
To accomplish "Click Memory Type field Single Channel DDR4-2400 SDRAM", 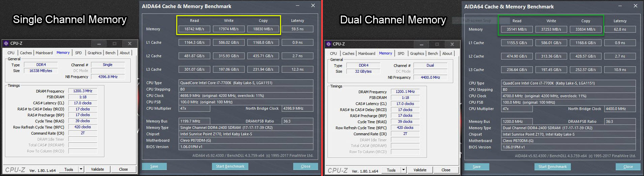I will pos(246,128).
